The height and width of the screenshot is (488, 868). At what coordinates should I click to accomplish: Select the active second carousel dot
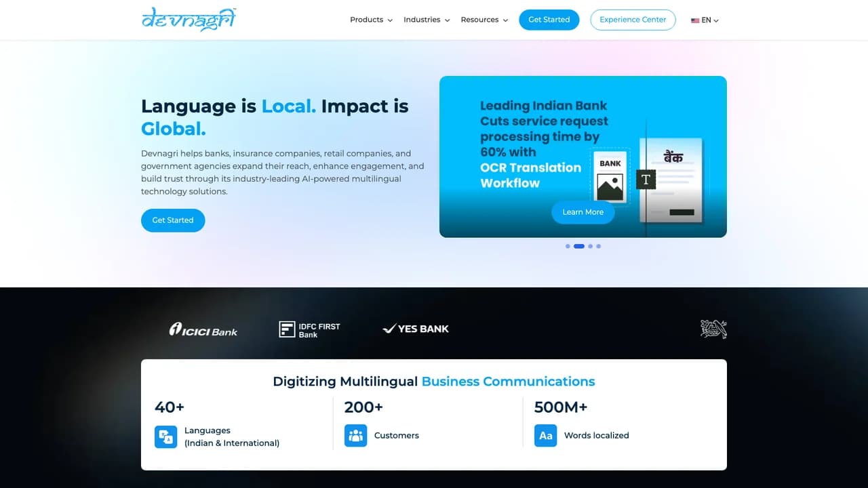click(579, 246)
